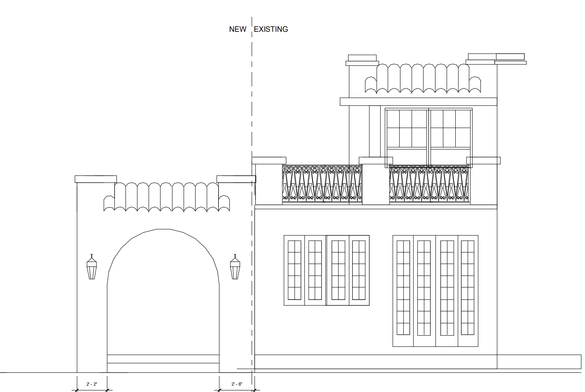Viewport: 585px width, 392px height.
Task: Click the roof tiles above the archway
Action: [166, 196]
